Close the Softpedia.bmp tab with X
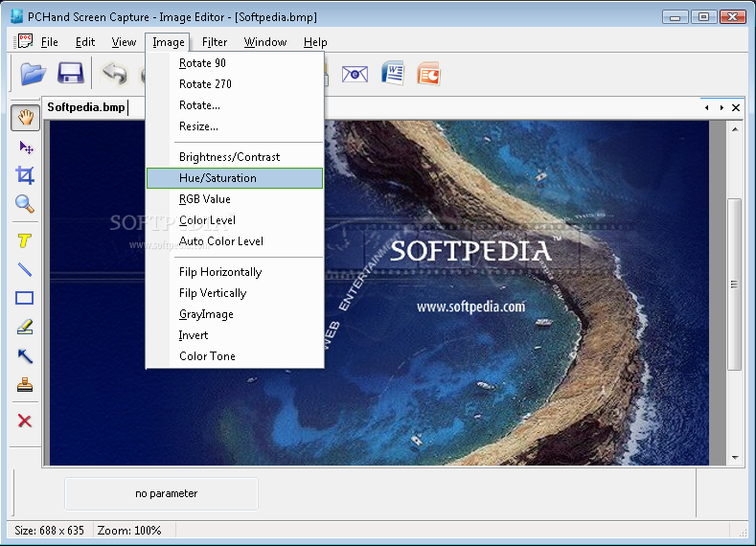Viewport: 756px width, 546px height. 736,108
